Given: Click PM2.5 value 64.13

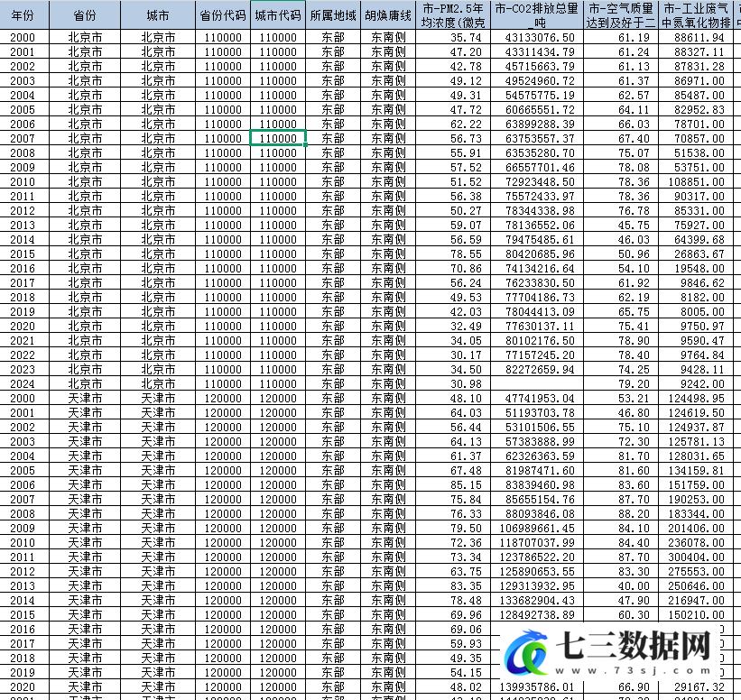Looking at the screenshot, I should pyautogui.click(x=453, y=442).
